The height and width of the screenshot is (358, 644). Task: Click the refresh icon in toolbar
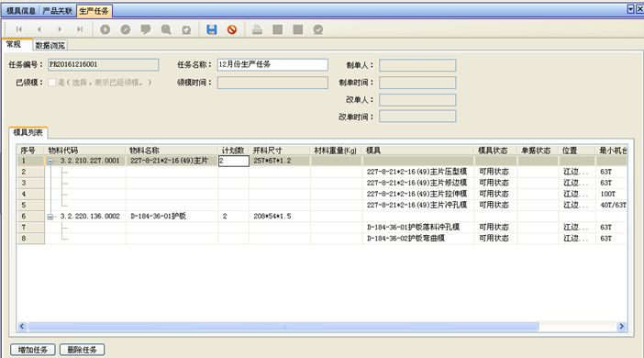click(x=186, y=29)
